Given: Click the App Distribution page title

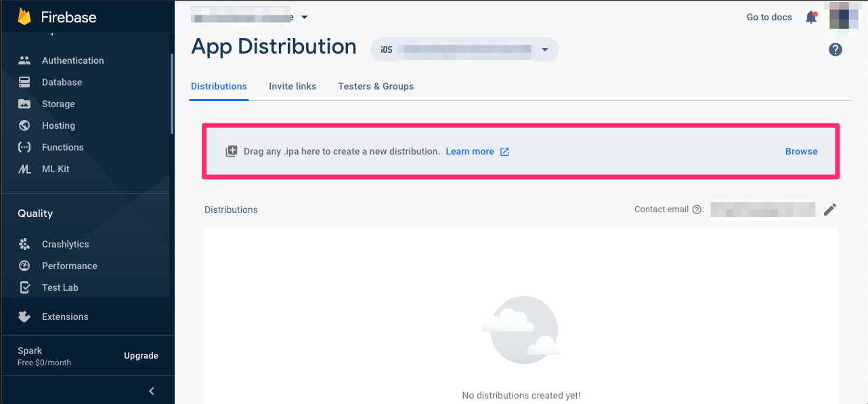Looking at the screenshot, I should (x=274, y=47).
